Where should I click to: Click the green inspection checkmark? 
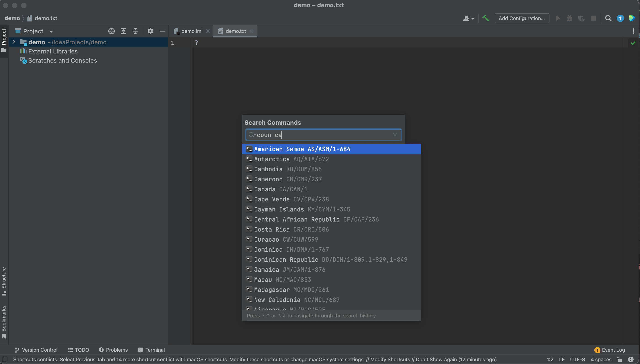coord(633,43)
